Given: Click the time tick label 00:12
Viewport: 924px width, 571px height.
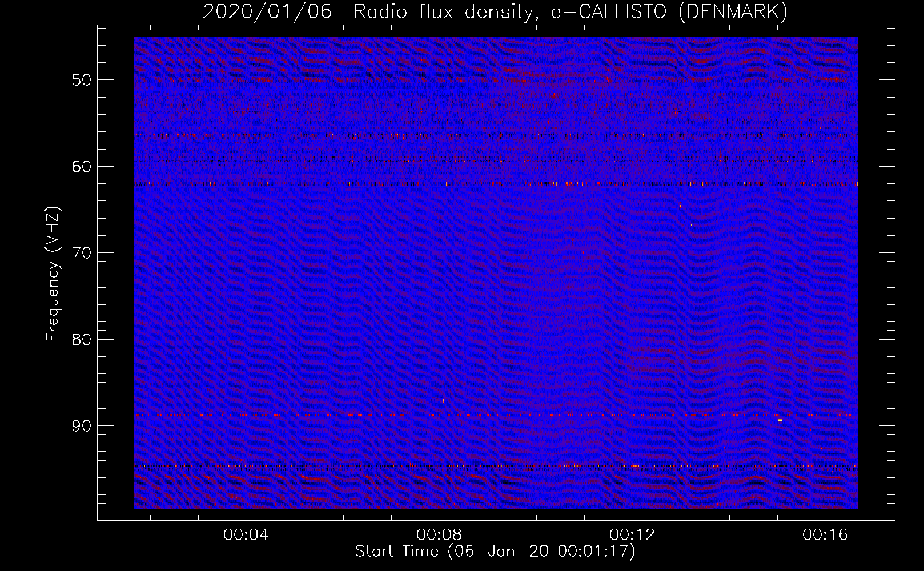Looking at the screenshot, I should [x=632, y=534].
